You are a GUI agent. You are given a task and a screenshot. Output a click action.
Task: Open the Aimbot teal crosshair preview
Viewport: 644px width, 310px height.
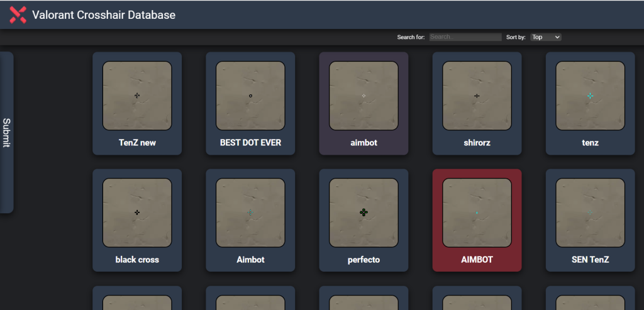coord(250,213)
